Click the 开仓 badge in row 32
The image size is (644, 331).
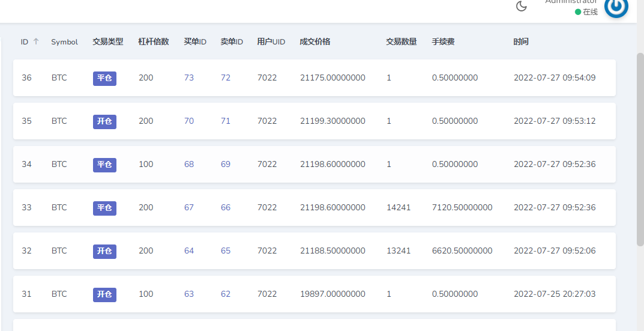(x=104, y=251)
